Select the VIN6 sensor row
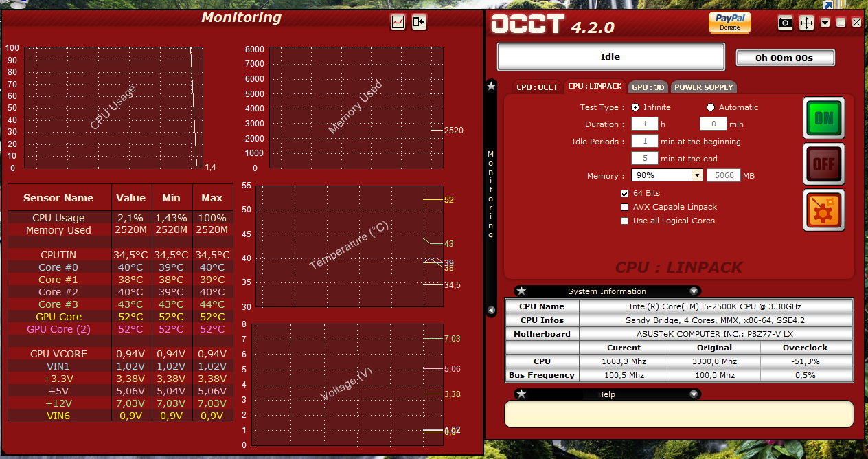 click(120, 416)
